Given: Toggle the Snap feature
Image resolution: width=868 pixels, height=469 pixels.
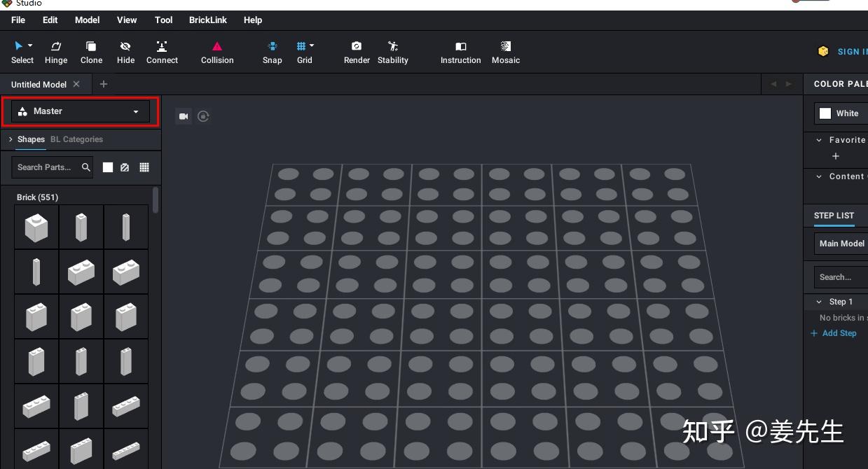Looking at the screenshot, I should pos(272,48).
